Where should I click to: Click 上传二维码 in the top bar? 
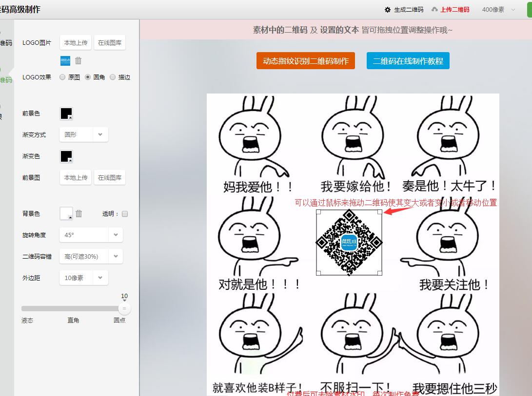[455, 9]
